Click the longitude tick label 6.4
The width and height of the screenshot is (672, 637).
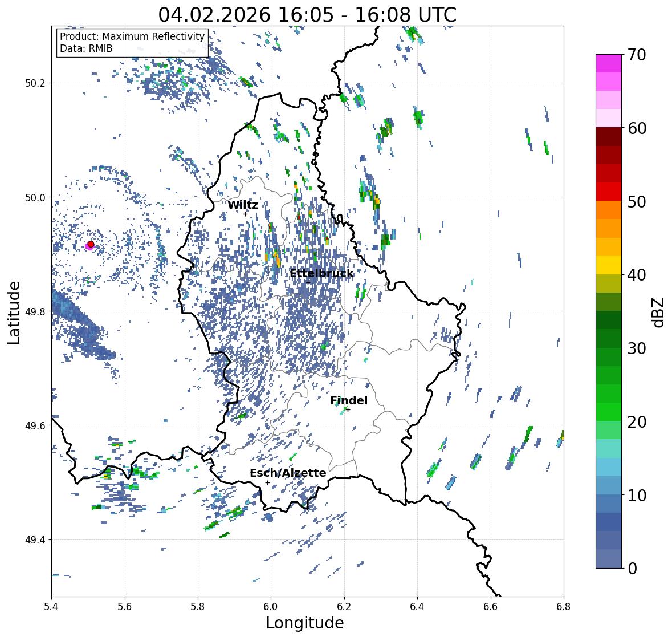tap(417, 606)
